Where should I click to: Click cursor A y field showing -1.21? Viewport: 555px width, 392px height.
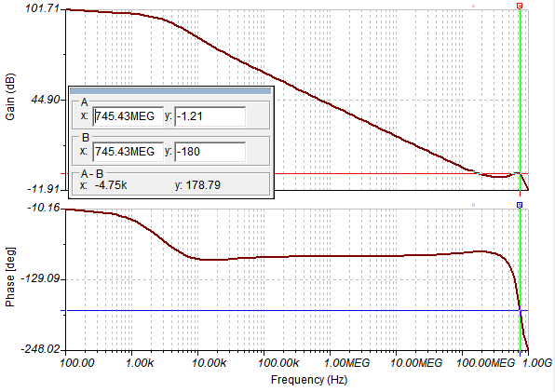(210, 116)
